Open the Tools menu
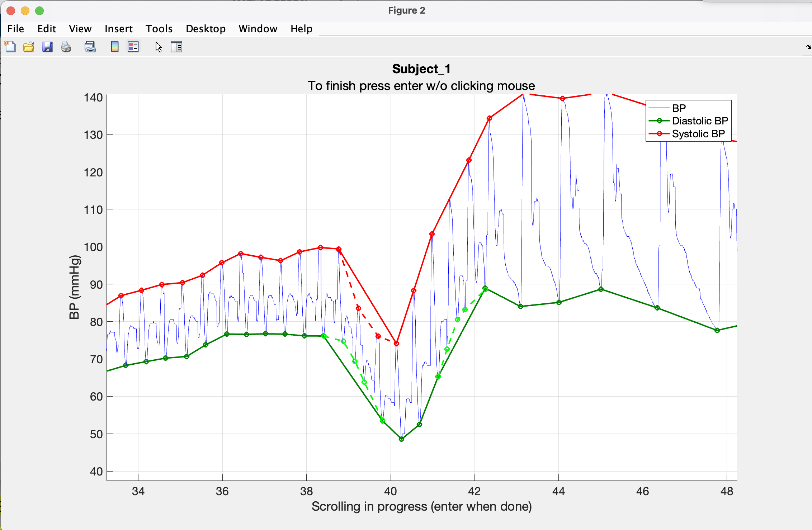Viewport: 812px width, 530px height. (x=159, y=29)
